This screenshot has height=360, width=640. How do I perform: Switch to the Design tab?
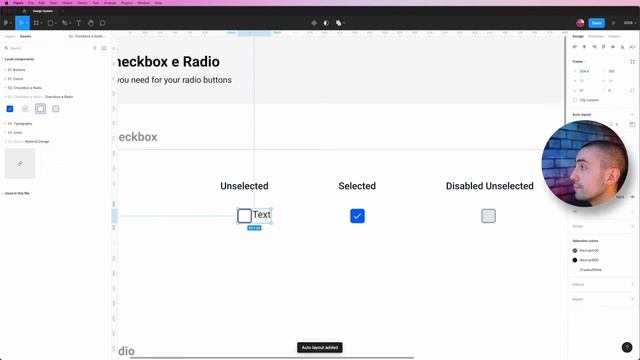[x=578, y=36]
